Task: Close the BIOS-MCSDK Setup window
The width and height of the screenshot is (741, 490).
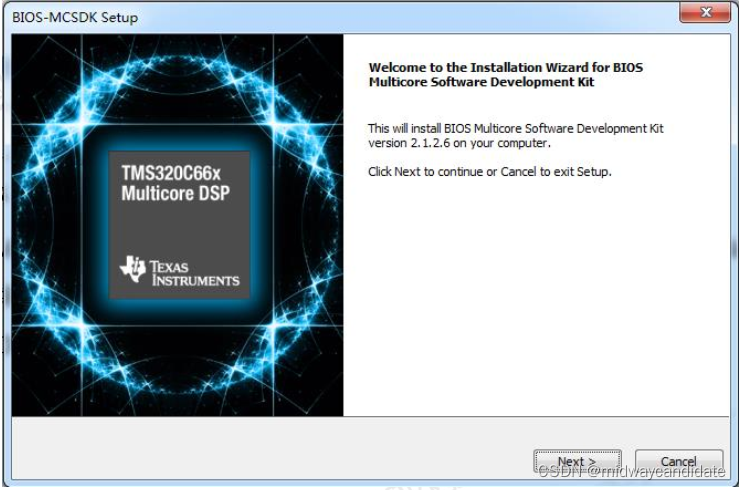Action: (x=705, y=13)
